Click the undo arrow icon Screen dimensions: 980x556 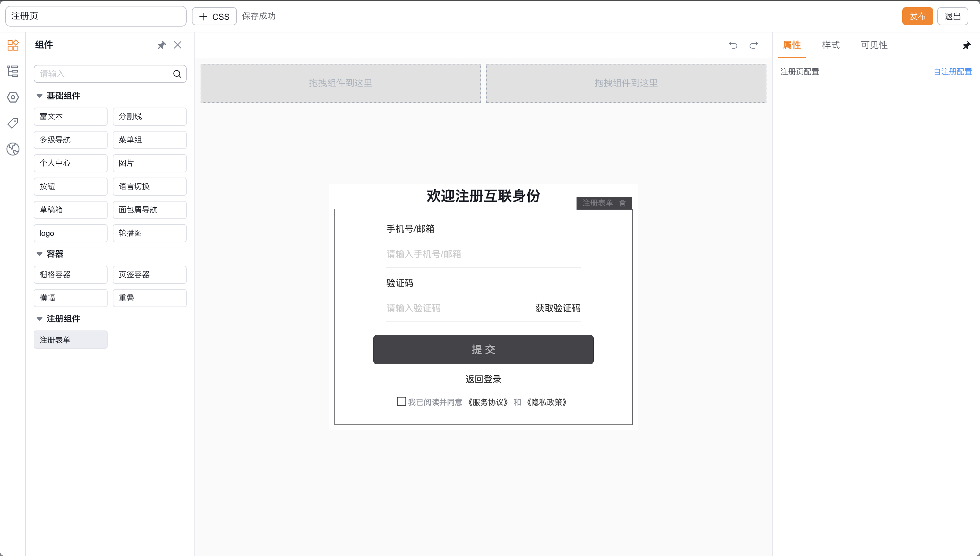point(732,45)
